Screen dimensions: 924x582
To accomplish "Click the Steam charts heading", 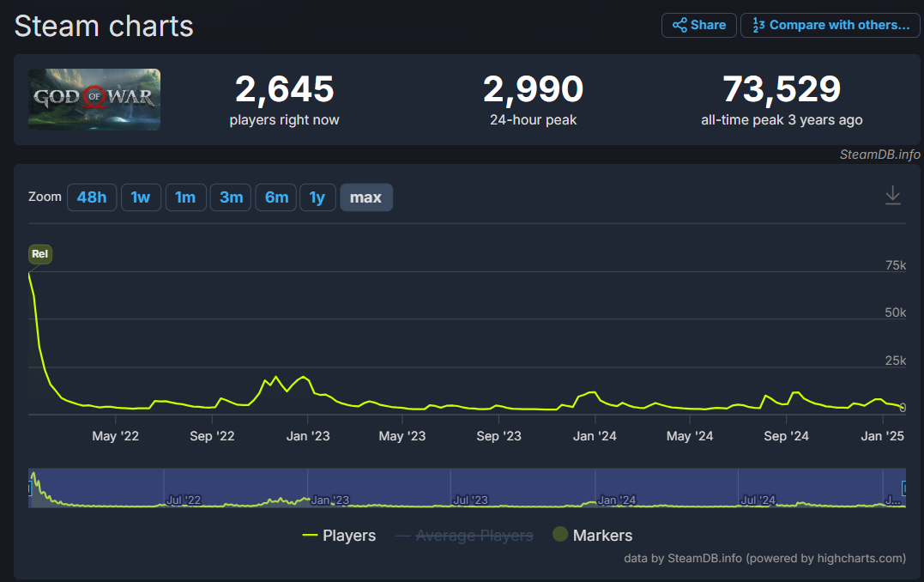I will 104,27.
